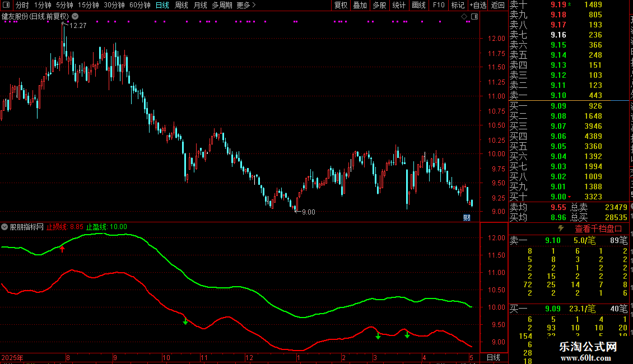The width and height of the screenshot is (633, 364).
Task: Click the 买十 price 9.00 row
Action: pyautogui.click(x=569, y=197)
